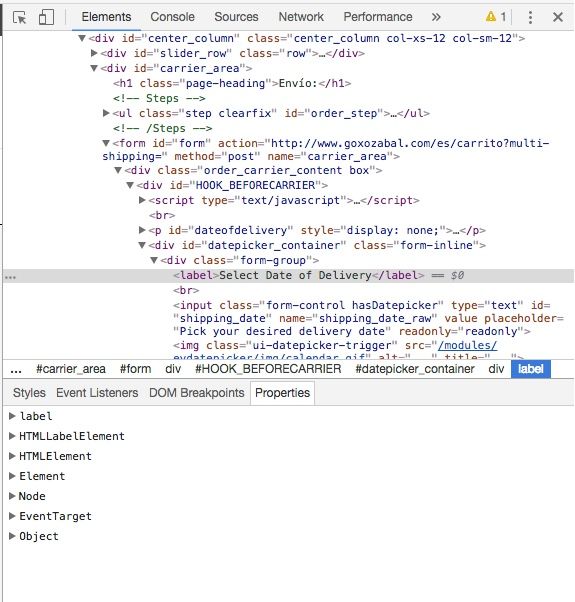Image resolution: width=575 pixels, height=602 pixels.
Task: Click #carrier_area in the breadcrumb
Action: [71, 369]
